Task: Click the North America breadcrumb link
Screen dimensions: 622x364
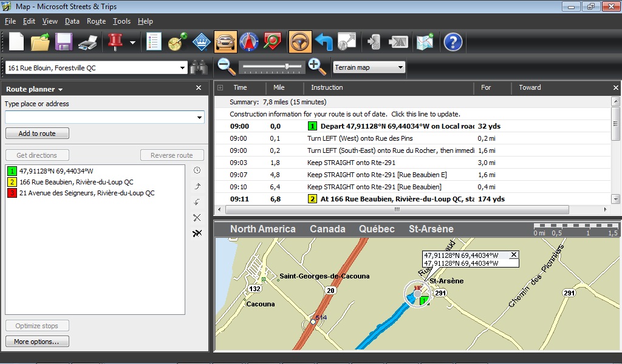Action: 263,229
